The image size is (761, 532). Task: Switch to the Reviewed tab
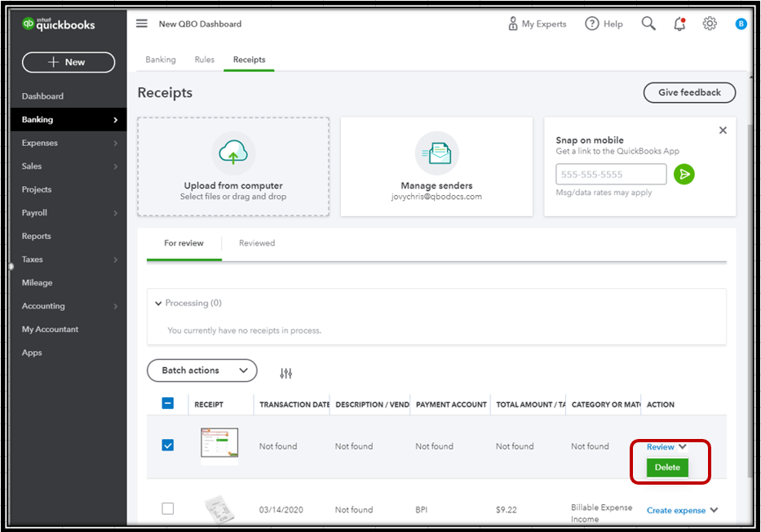point(257,243)
